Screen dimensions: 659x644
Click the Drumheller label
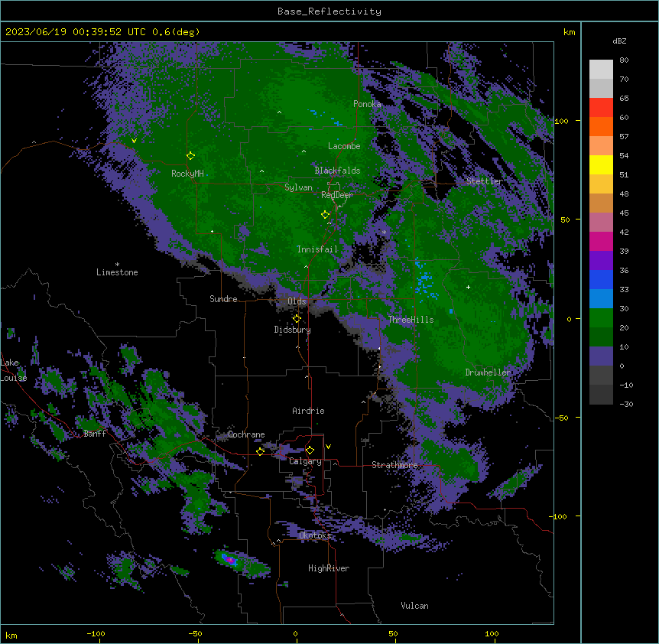click(488, 372)
